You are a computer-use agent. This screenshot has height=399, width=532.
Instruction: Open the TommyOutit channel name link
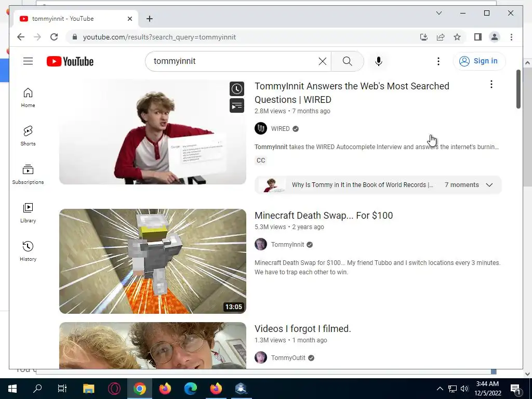[288, 358]
